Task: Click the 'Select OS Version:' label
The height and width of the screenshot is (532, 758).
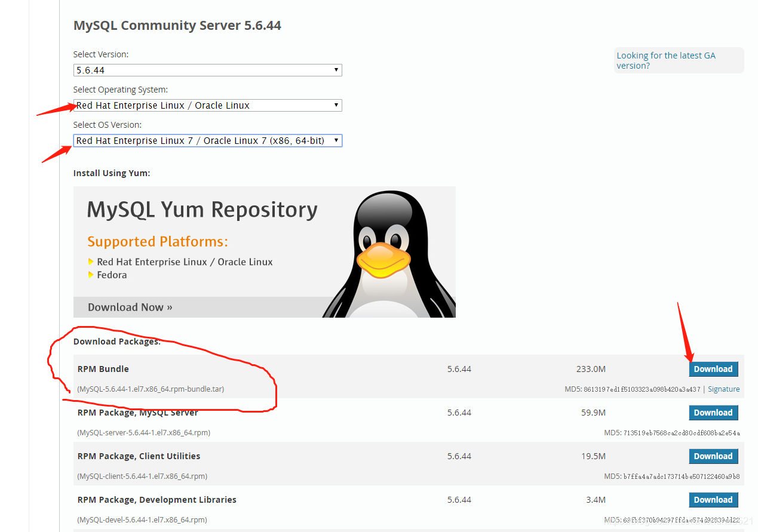Action: (x=108, y=125)
